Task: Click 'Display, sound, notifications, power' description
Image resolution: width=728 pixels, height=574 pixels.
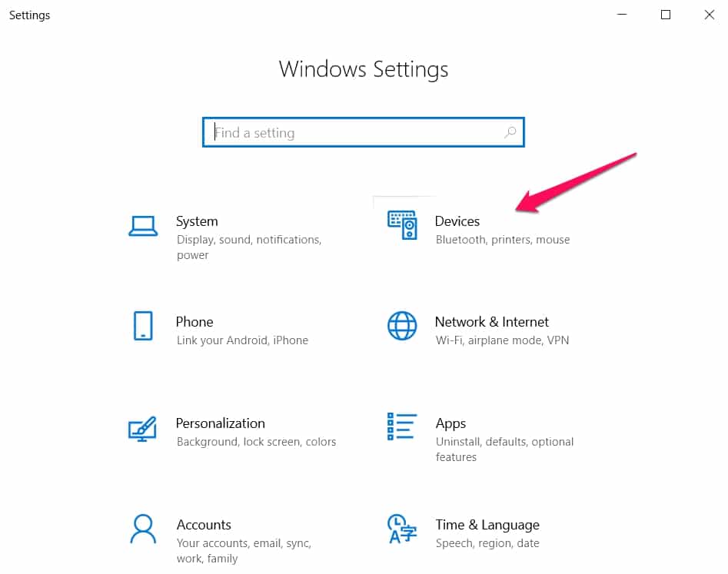Action: pos(249,247)
